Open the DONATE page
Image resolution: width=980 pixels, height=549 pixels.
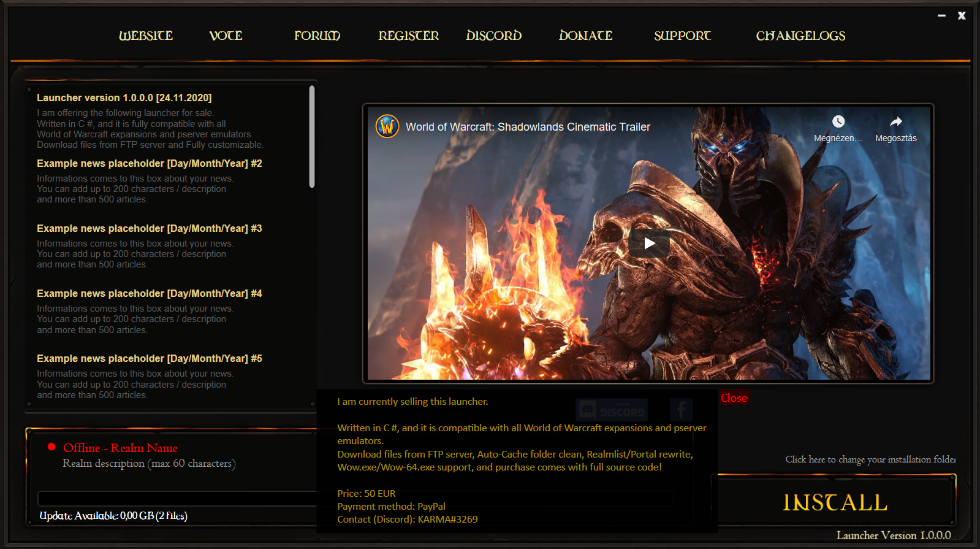coord(586,36)
